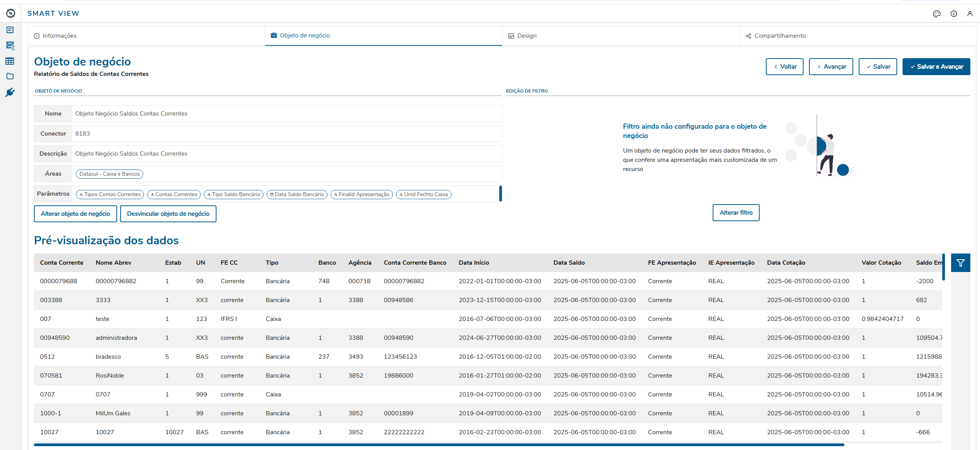Click the horizontal scrollbar under the table
Screen dimensions: 980x450
439,445
